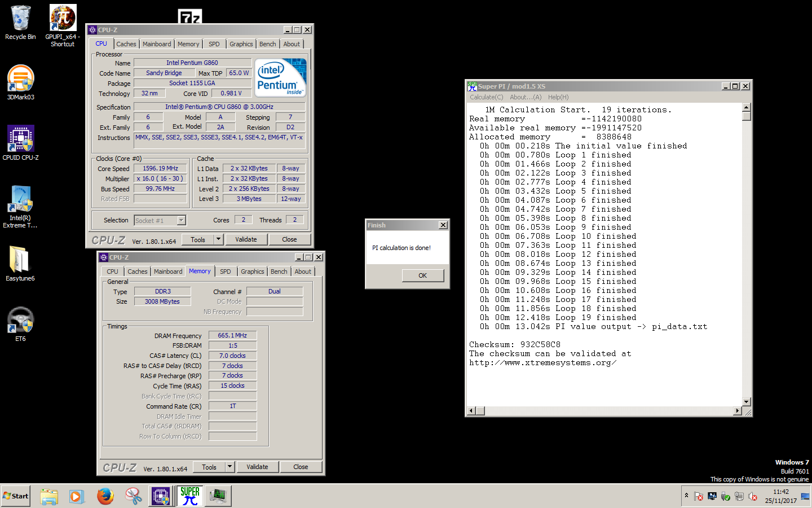This screenshot has width=812, height=508.
Task: Open CPUID CPU-Z desktop icon
Action: (21, 143)
